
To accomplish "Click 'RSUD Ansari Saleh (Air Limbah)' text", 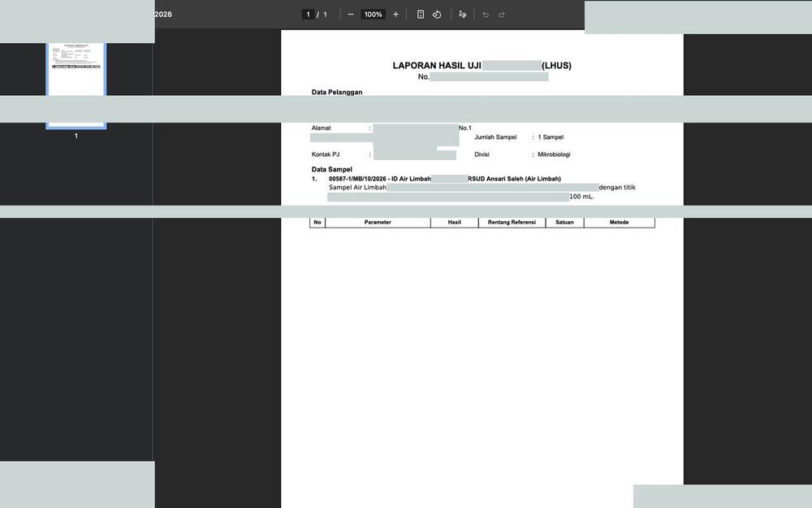I will click(x=514, y=179).
